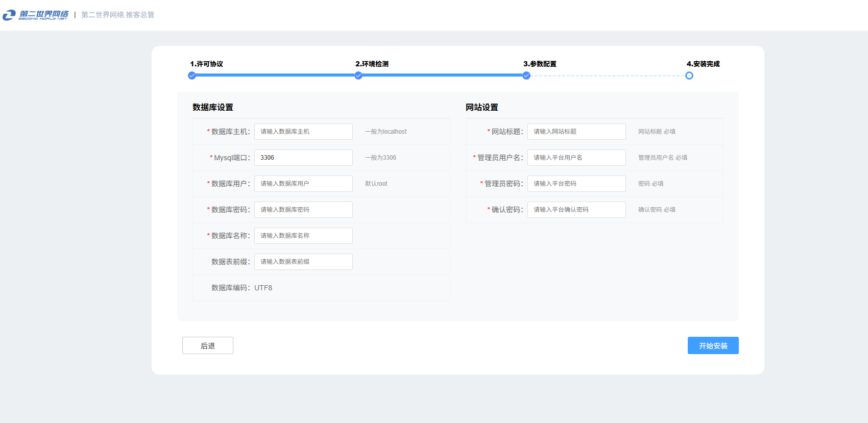Click into the 数据库密码 field
The image size is (868, 423).
(x=303, y=210)
